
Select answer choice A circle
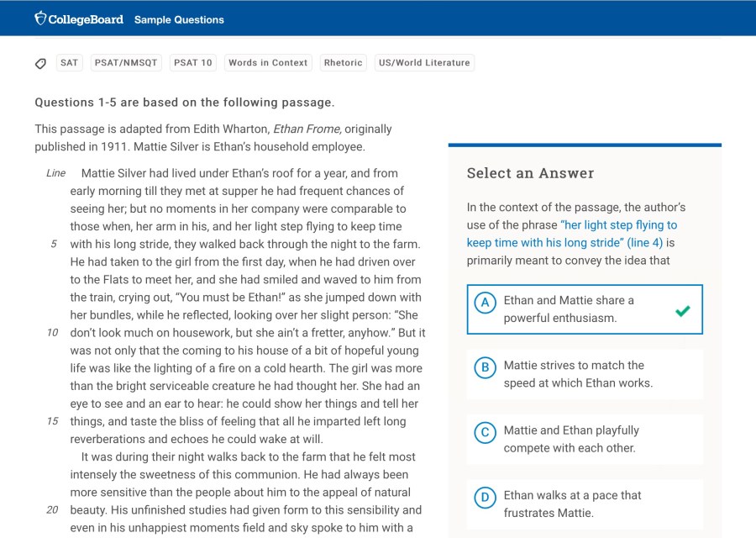(x=485, y=303)
